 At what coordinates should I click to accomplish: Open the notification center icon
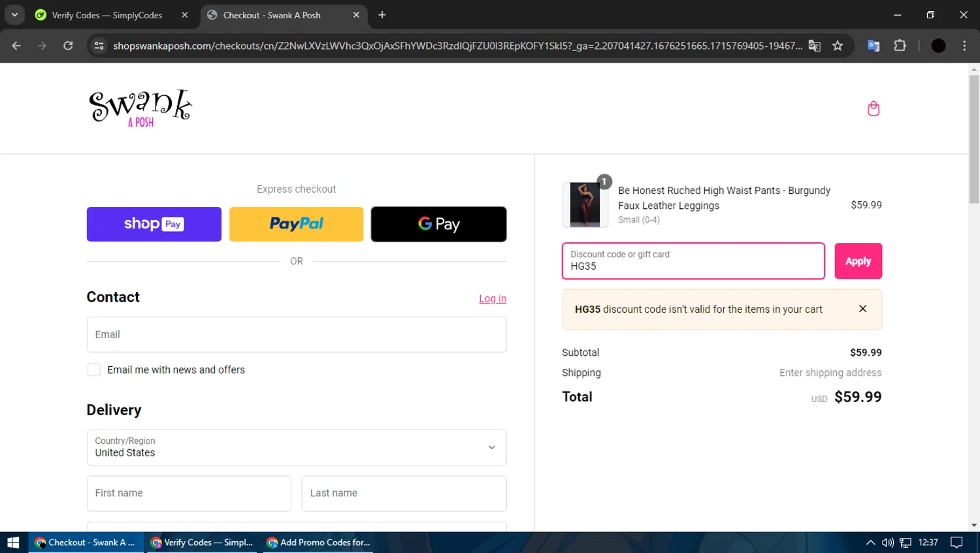pos(956,543)
